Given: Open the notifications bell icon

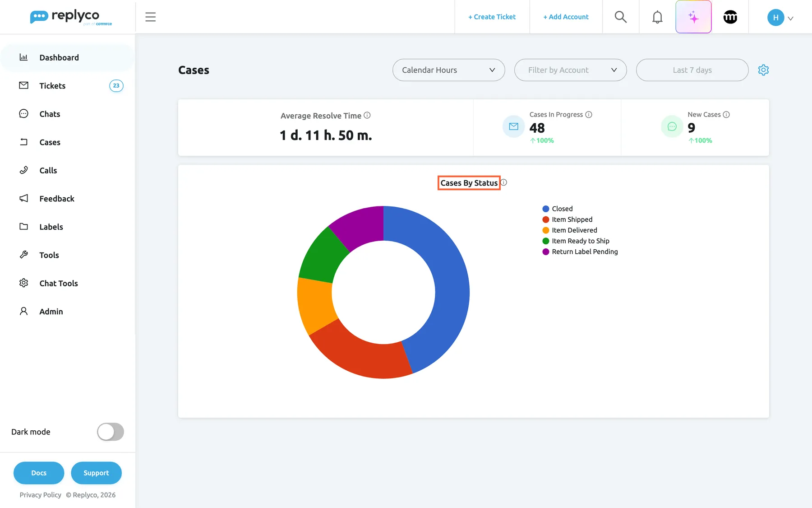Looking at the screenshot, I should [657, 17].
